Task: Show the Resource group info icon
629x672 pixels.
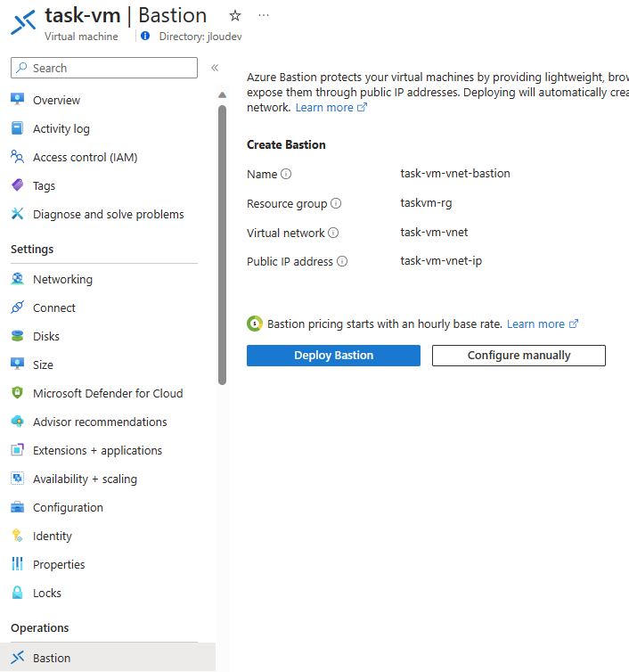Action: click(x=336, y=203)
